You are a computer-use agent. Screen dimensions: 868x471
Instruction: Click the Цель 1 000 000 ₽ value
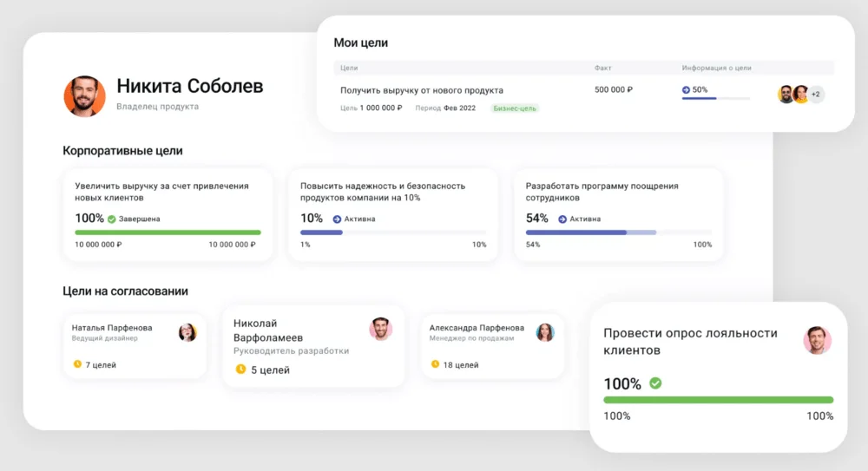pyautogui.click(x=371, y=108)
